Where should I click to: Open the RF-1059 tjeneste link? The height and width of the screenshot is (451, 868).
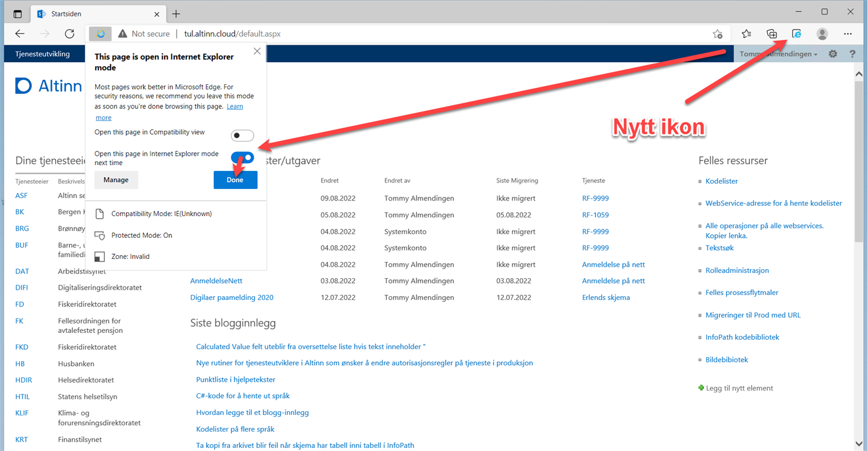595,215
